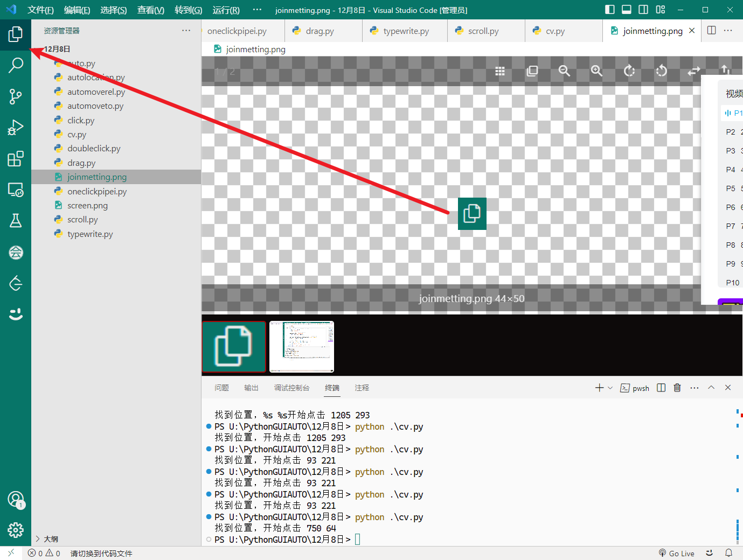Switch to the 调试控制台 panel tab
This screenshot has width=743, height=560.
coord(291,388)
